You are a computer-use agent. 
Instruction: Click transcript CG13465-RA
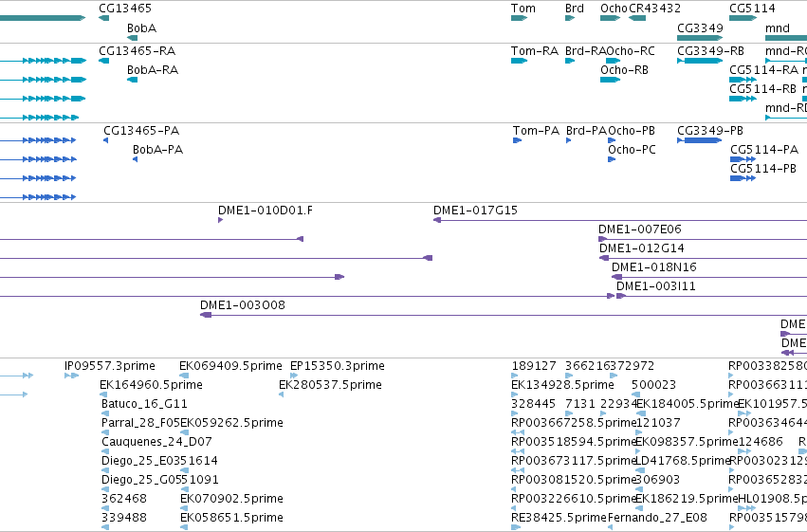[104, 61]
